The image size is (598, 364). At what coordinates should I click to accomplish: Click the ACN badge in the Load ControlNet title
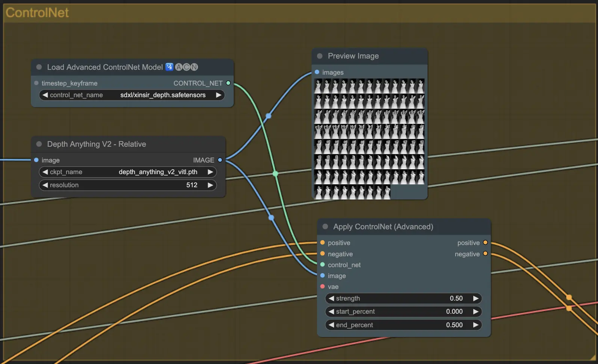point(186,67)
